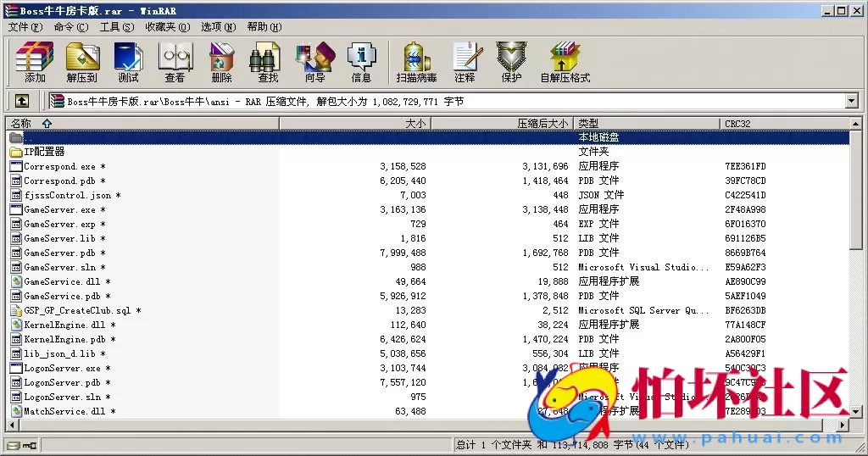Select the GameServer.sln file name

click(59, 267)
